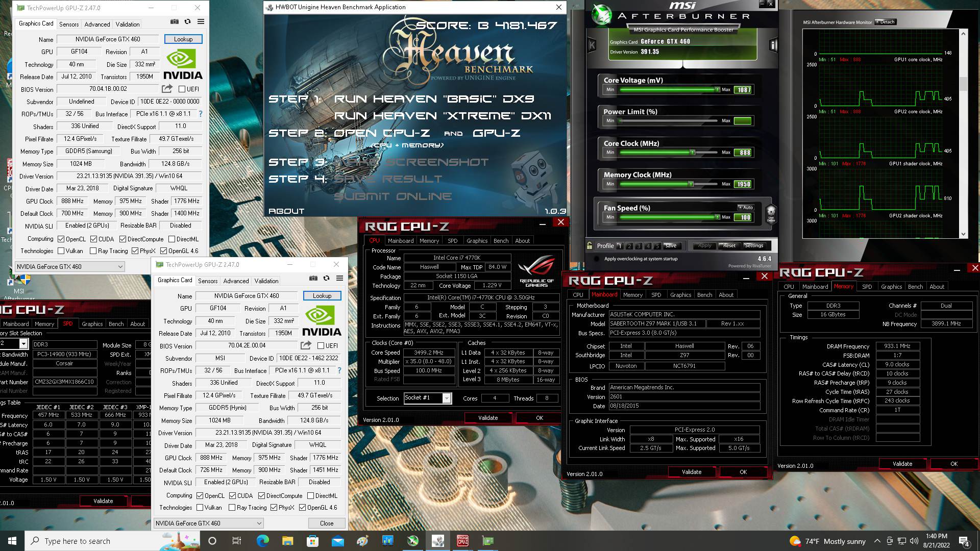Toggle UEFI checkbox in top GPU-Z window
This screenshot has width=980, height=551.
(182, 89)
